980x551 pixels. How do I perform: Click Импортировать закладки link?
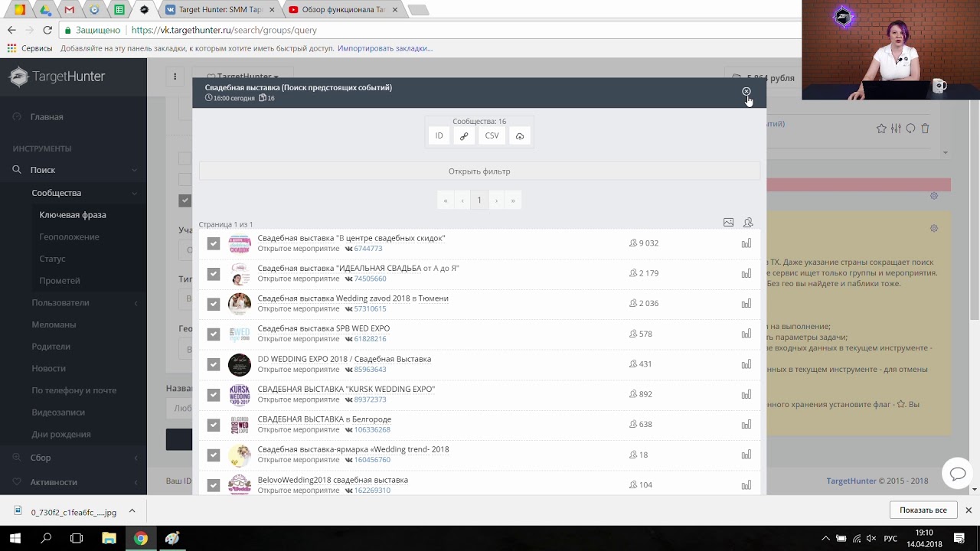[x=385, y=48]
